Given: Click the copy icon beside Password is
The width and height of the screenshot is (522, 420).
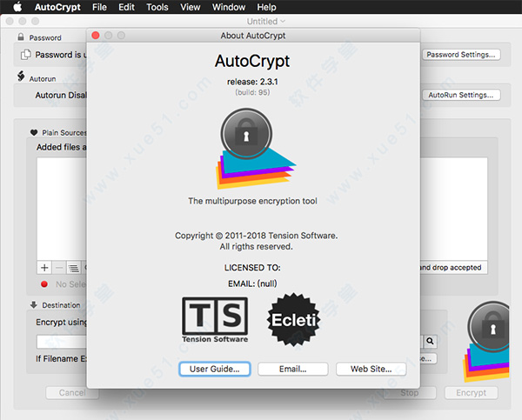Looking at the screenshot, I should coord(25,55).
